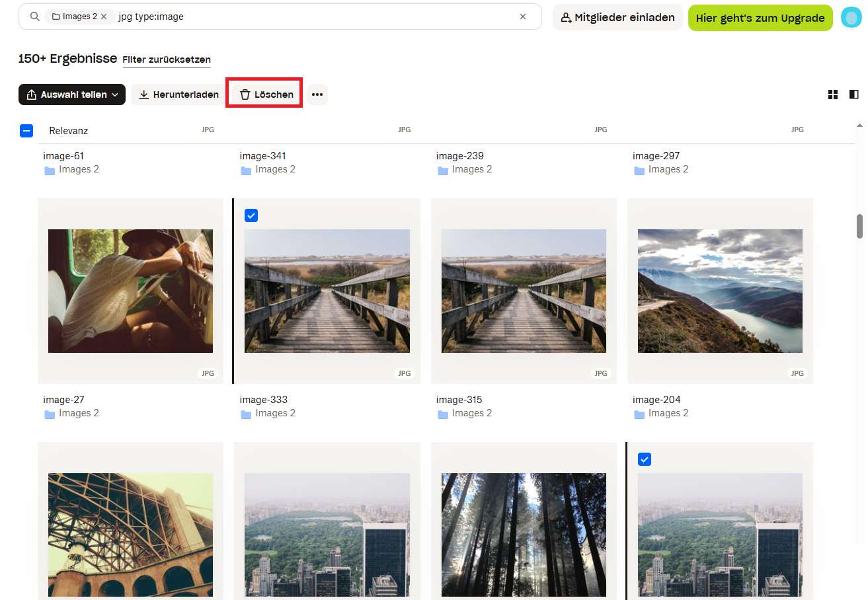The image size is (868, 600).
Task: Uncheck the image-333 checkbox
Action: 251,215
